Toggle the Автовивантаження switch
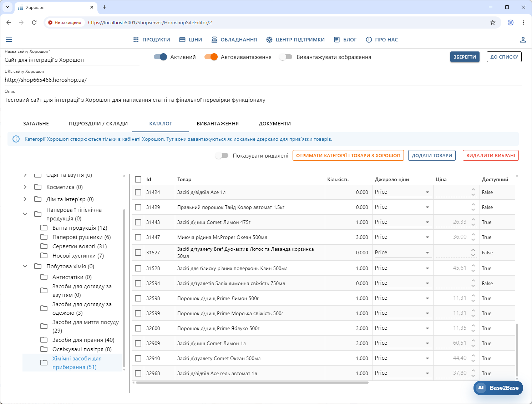Viewport: 532px width, 404px height. click(211, 57)
